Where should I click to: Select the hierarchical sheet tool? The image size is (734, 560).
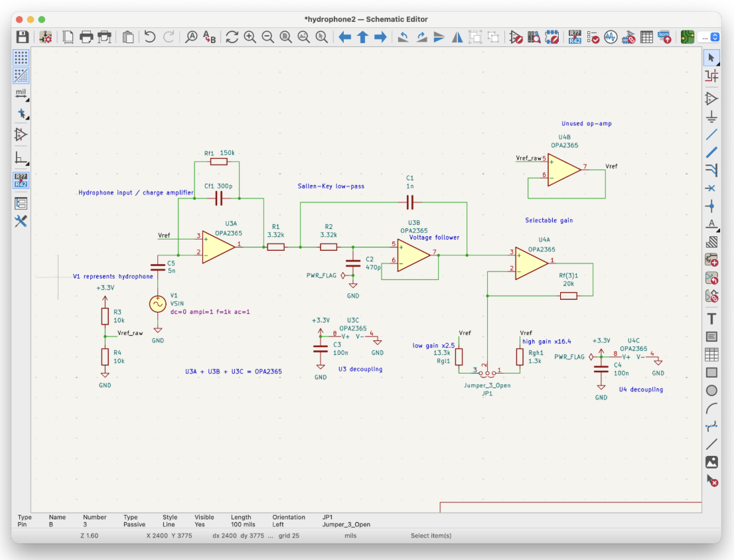[711, 259]
